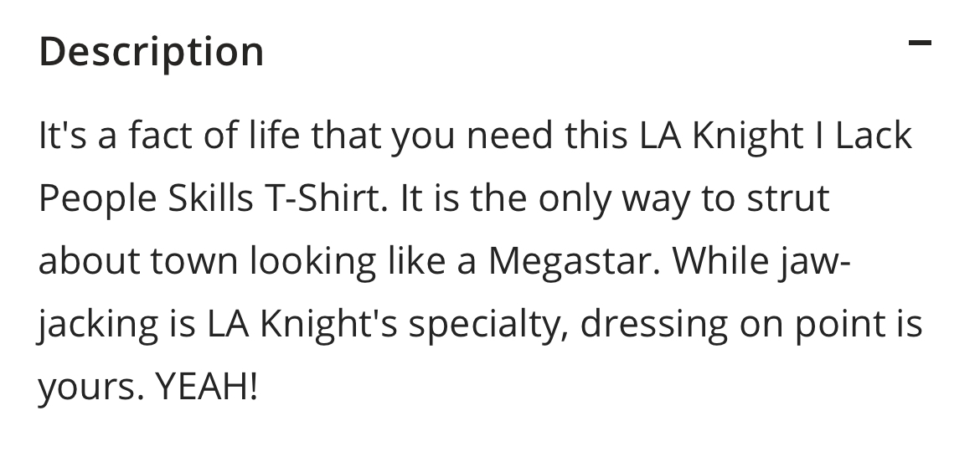Click "YEAH!" at the end of the description
This screenshot has height=457, width=980.
[206, 387]
